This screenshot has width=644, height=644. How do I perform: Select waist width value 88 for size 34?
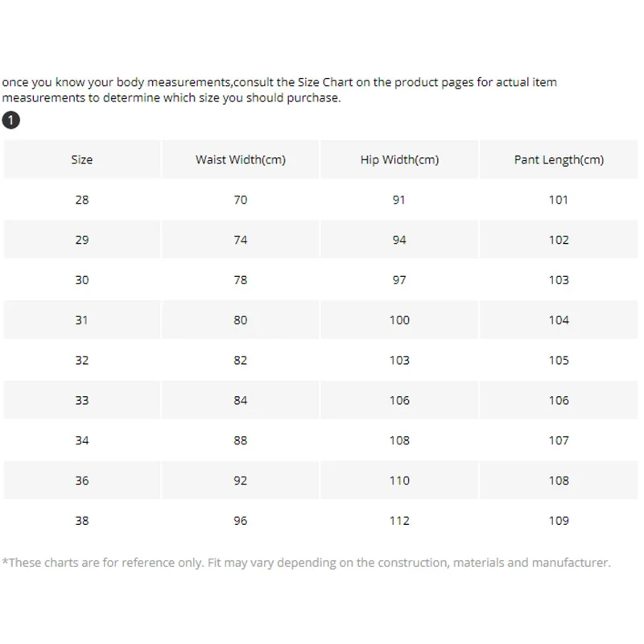pyautogui.click(x=241, y=440)
